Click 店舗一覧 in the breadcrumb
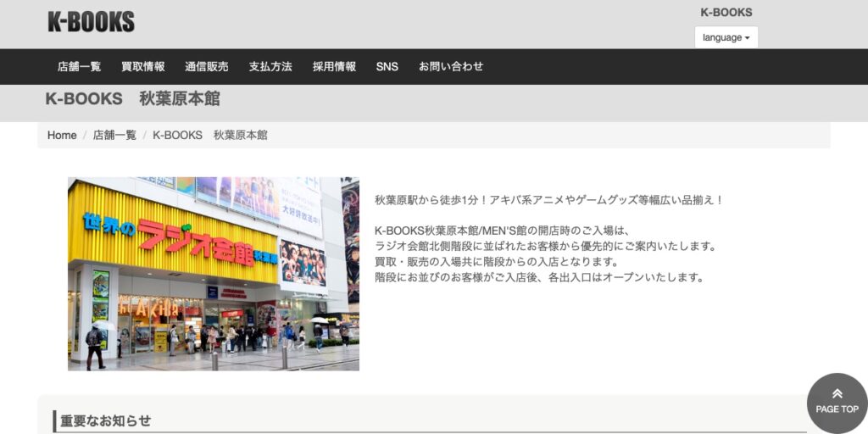Image resolution: width=868 pixels, height=434 pixels. (x=114, y=135)
